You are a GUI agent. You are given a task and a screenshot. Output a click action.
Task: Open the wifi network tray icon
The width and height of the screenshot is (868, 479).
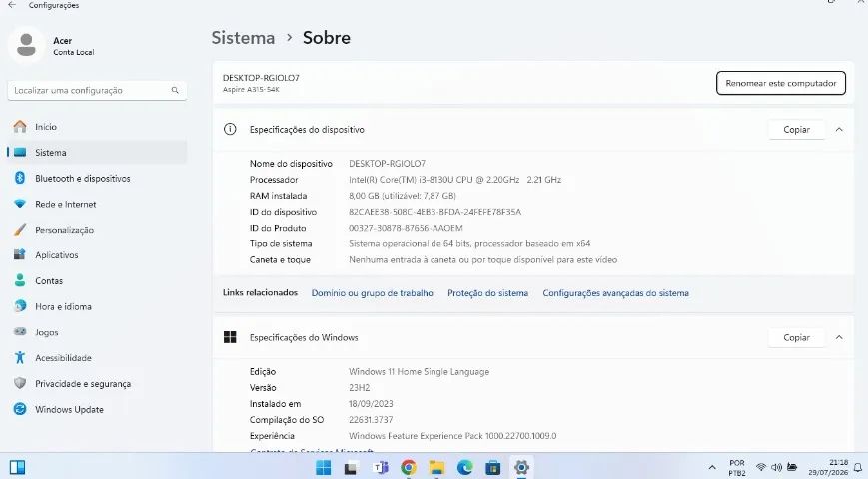[761, 467]
